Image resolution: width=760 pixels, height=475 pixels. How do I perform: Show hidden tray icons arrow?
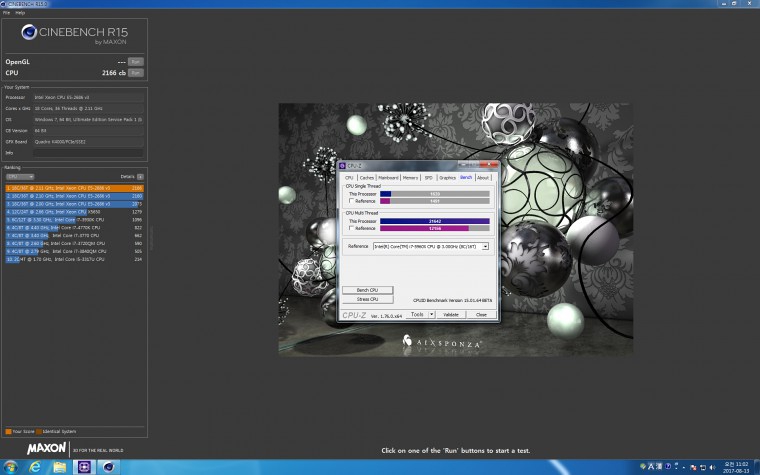coord(684,468)
